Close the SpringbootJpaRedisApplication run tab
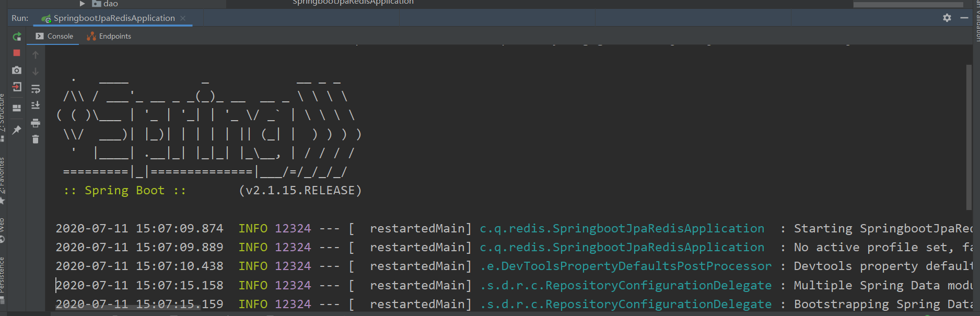 point(183,18)
